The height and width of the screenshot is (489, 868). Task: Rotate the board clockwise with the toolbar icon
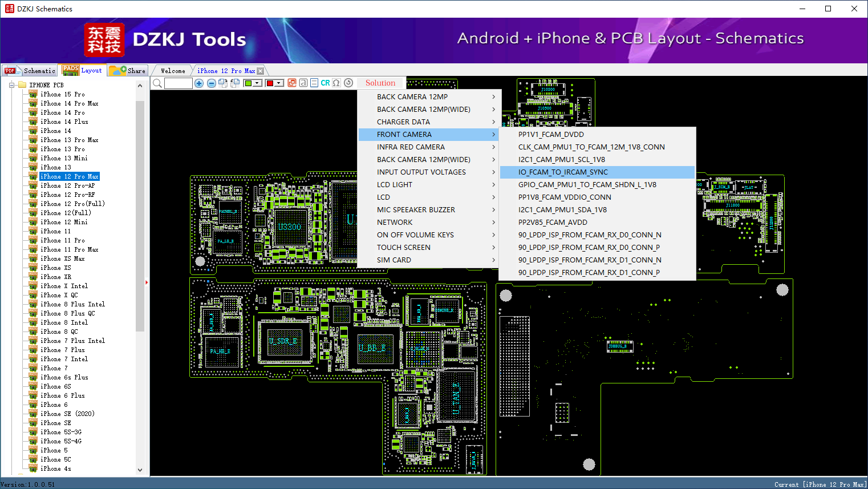click(223, 83)
